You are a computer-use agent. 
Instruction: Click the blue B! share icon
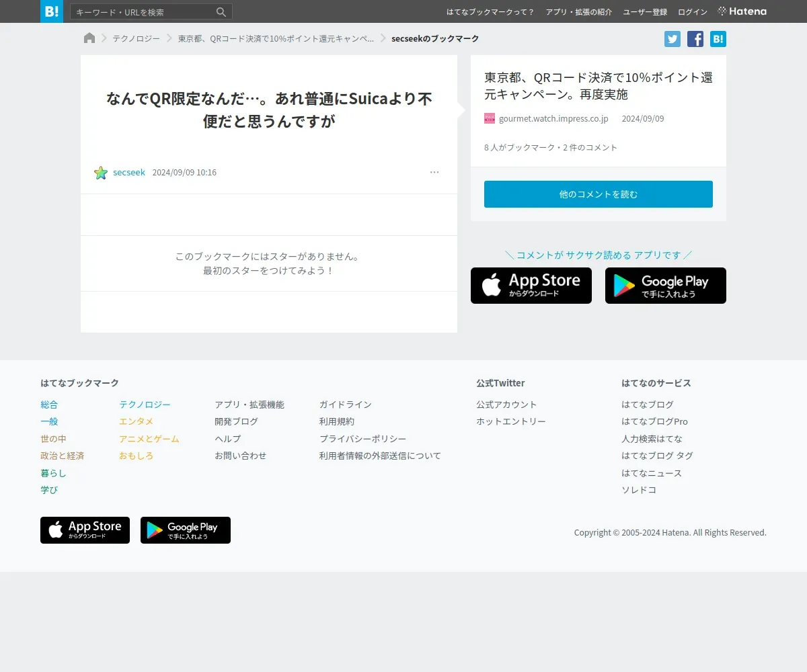(x=718, y=39)
